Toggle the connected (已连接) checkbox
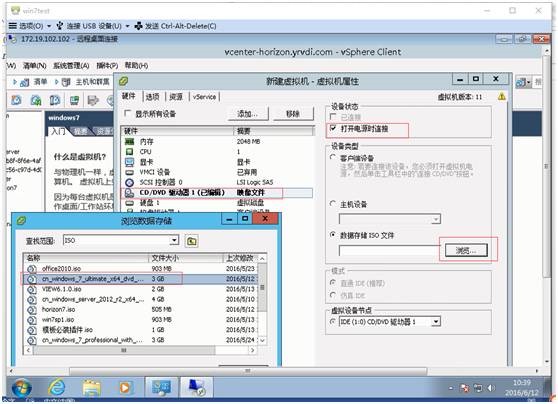The width and height of the screenshot is (558, 404). point(333,116)
